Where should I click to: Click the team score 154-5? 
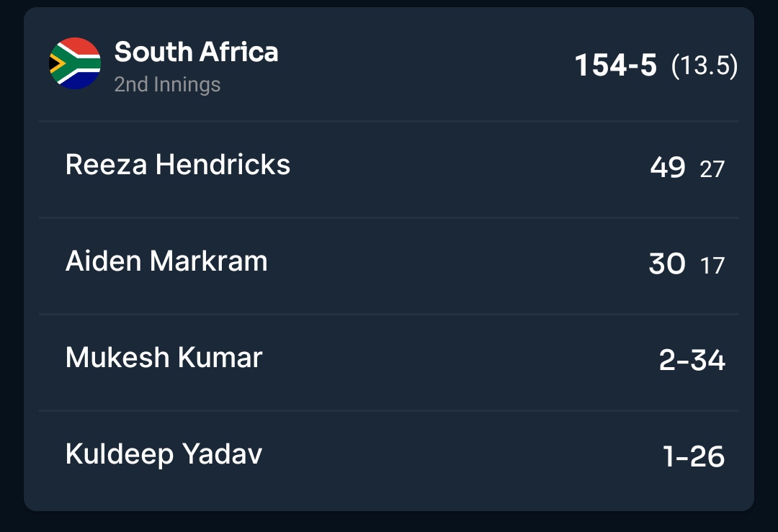[x=614, y=64]
